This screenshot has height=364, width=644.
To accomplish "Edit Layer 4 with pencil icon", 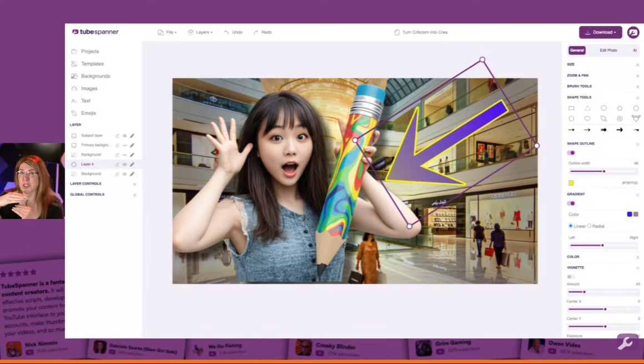I will pos(132,164).
